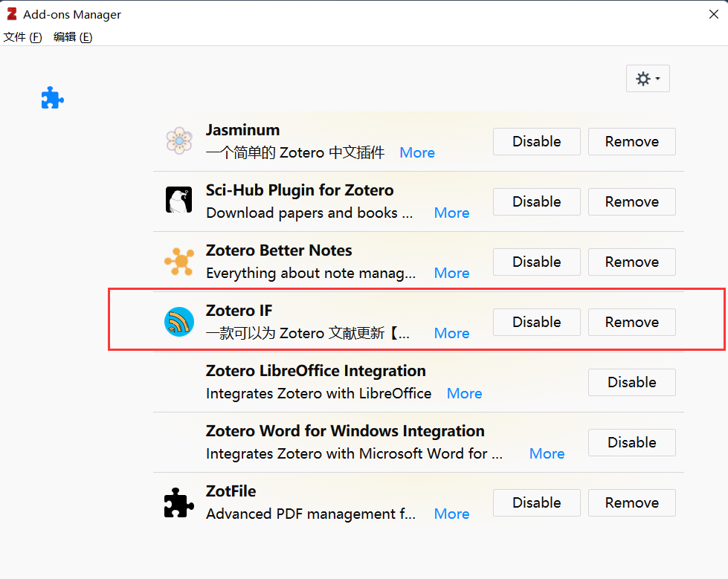Image resolution: width=728 pixels, height=579 pixels.
Task: Click description 'Integrates Zotero with LibreOffice'
Action: click(x=319, y=393)
